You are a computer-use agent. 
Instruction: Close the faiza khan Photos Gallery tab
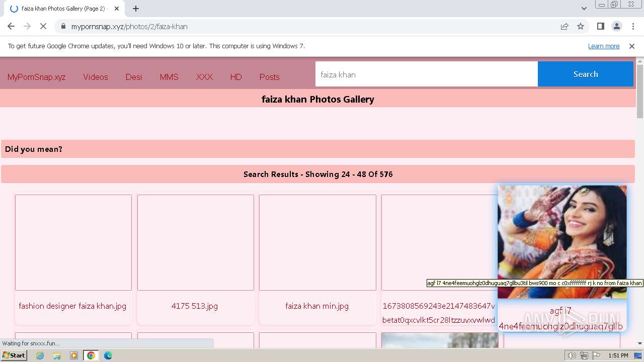[117, 9]
